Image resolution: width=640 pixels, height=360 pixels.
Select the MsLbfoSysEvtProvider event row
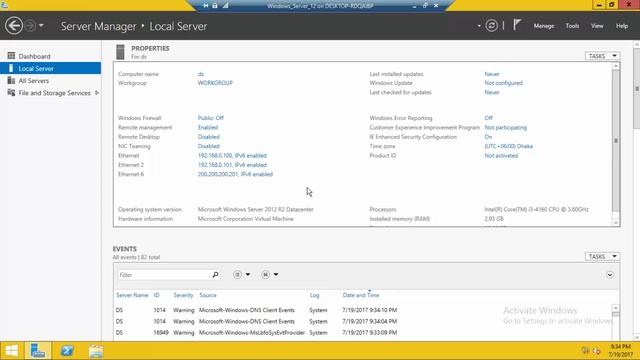point(363,333)
